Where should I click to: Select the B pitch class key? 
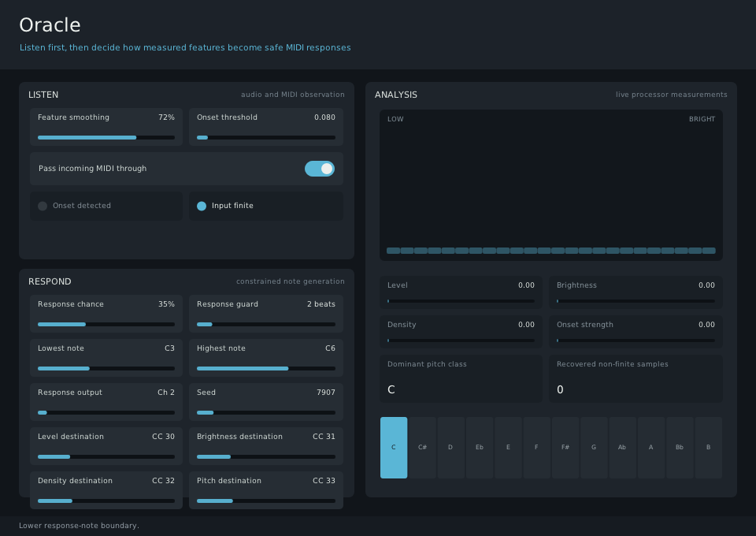(x=708, y=448)
